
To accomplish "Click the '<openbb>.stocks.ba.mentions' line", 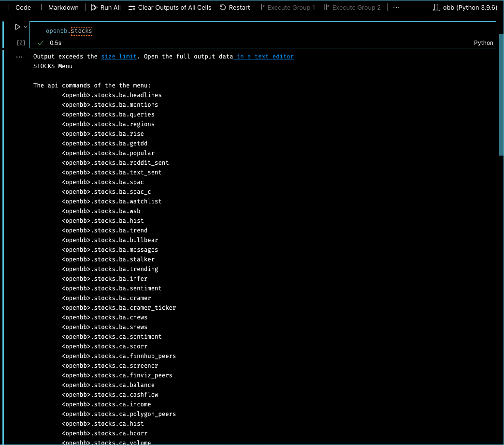I will 110,105.
